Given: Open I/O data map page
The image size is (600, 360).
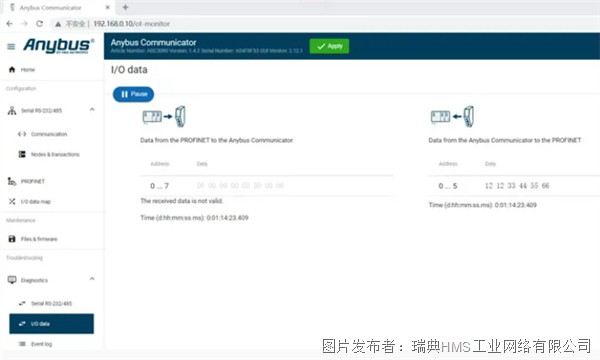Looking at the screenshot, I should click(35, 202).
